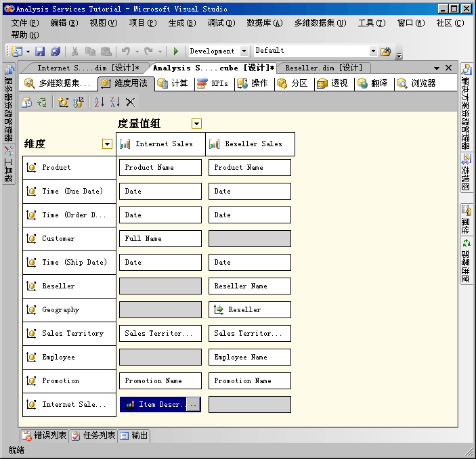
Task: Click the Save All toolbar icon
Action: 56,51
